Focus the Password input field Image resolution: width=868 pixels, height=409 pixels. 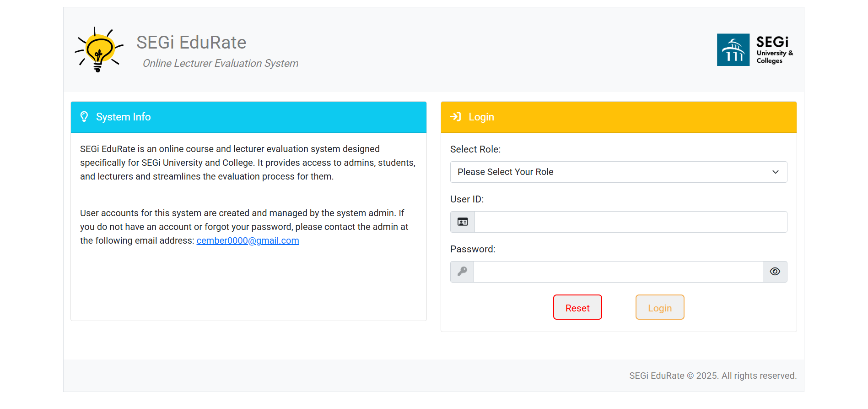618,272
